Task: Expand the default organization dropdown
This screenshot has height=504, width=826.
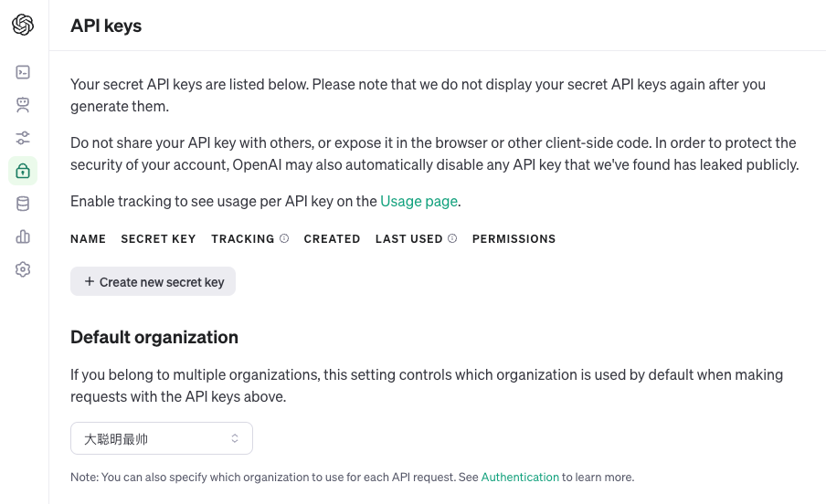Action: pyautogui.click(x=162, y=438)
